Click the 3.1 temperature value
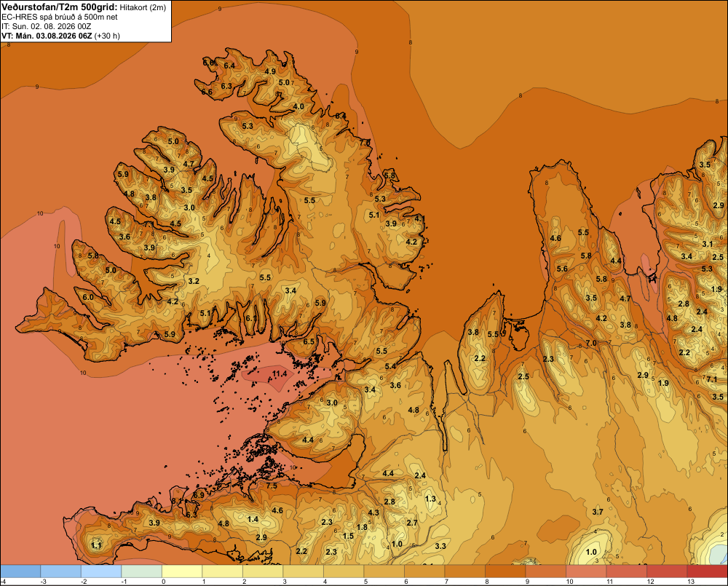 707,244
